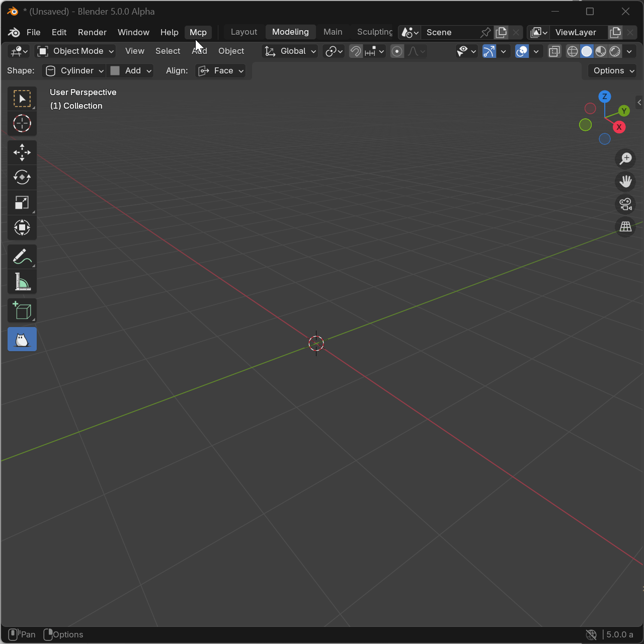Enable proportional editing toggle
This screenshot has width=644, height=644.
[397, 51]
